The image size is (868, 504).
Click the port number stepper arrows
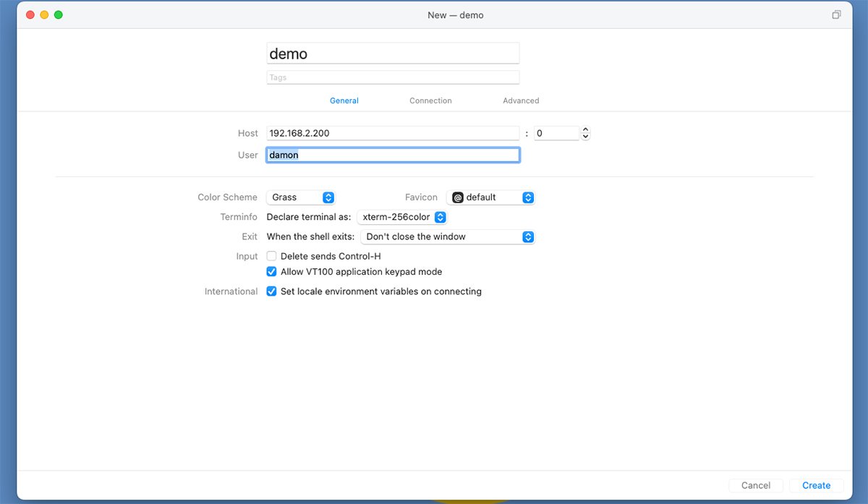point(585,133)
